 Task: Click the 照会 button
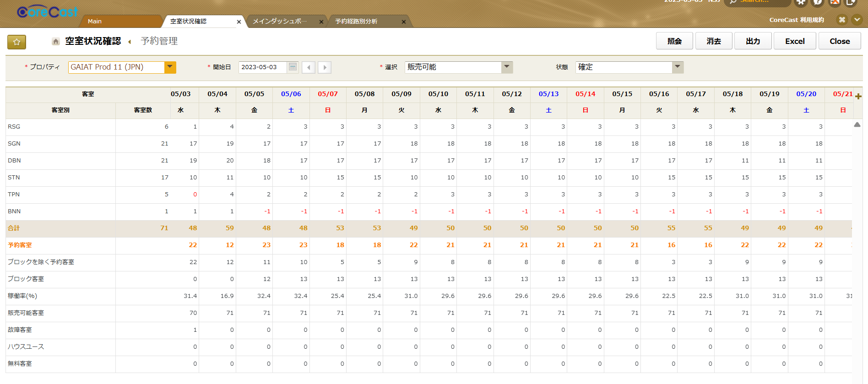[x=674, y=41]
